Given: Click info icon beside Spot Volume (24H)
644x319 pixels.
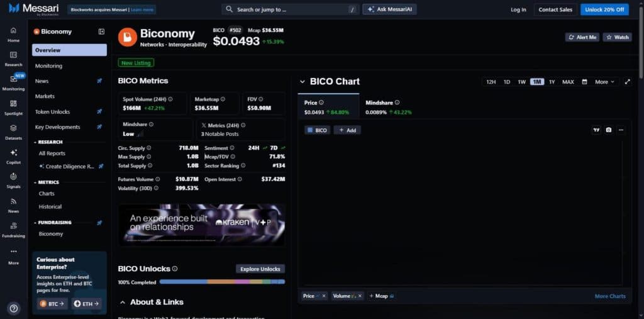Looking at the screenshot, I should coord(170,99).
